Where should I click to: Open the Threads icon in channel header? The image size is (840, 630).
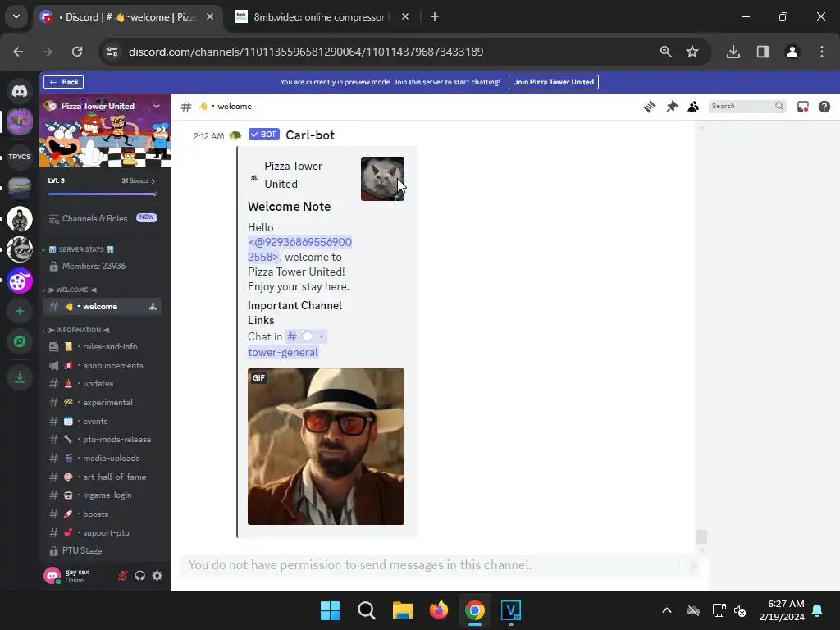[650, 107]
